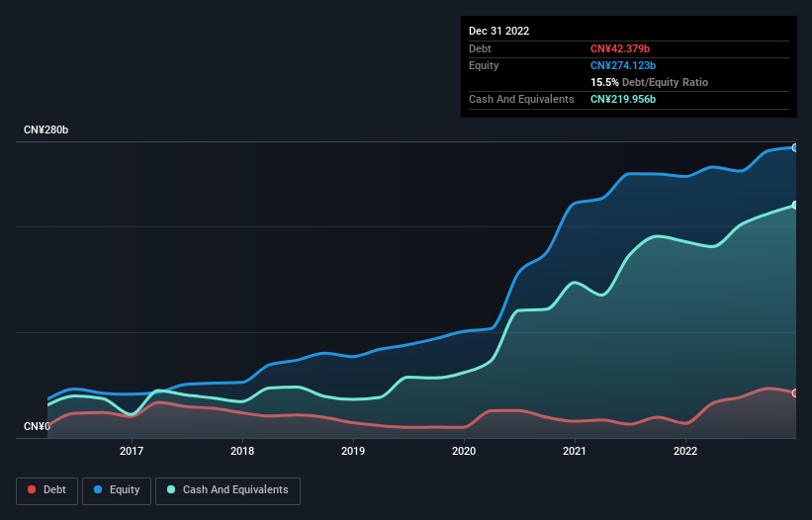Click the Equity value CN¥274.123b
The width and height of the screenshot is (812, 520).
[623, 65]
